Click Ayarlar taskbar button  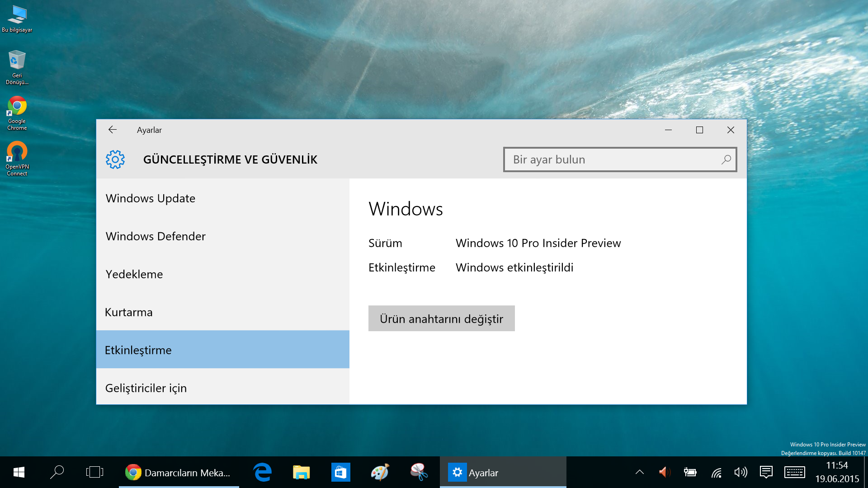point(503,472)
